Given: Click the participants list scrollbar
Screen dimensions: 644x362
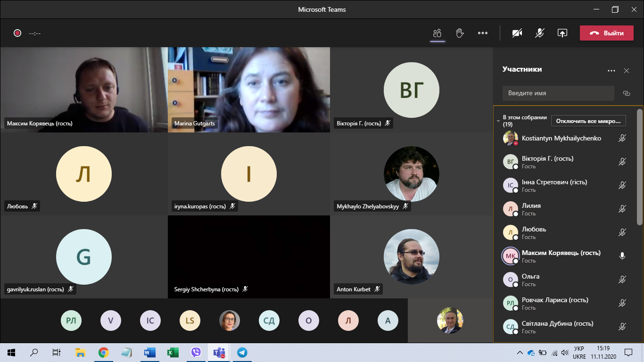Looking at the screenshot, I should click(x=639, y=167).
